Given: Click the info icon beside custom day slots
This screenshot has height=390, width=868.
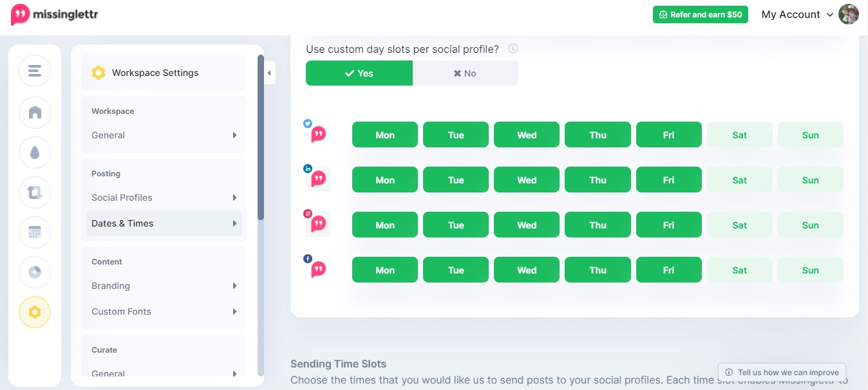Looking at the screenshot, I should pos(513,49).
